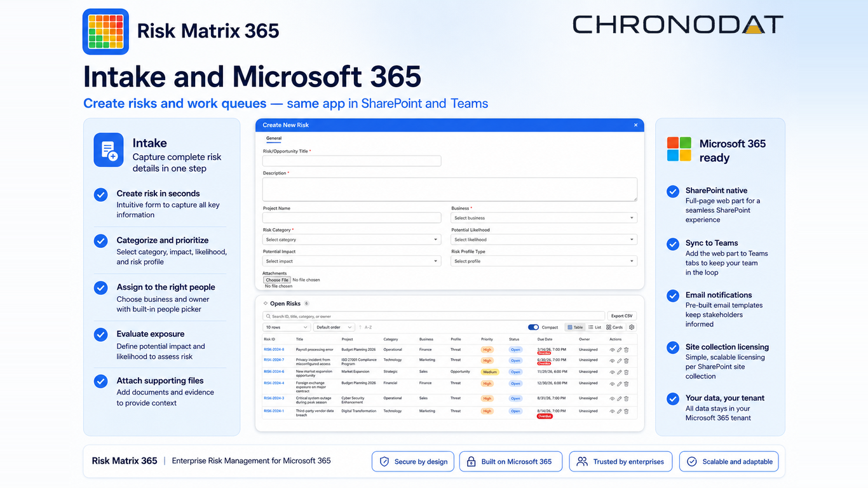Click the Risk/Opportunity Title input field
Viewport: 868px width, 488px height.
tap(352, 161)
